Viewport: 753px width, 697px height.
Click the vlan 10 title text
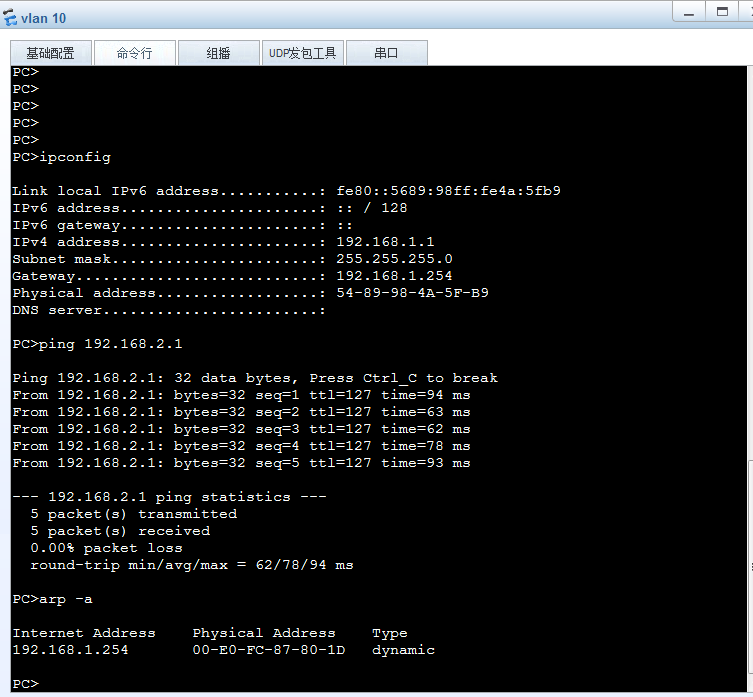point(44,19)
